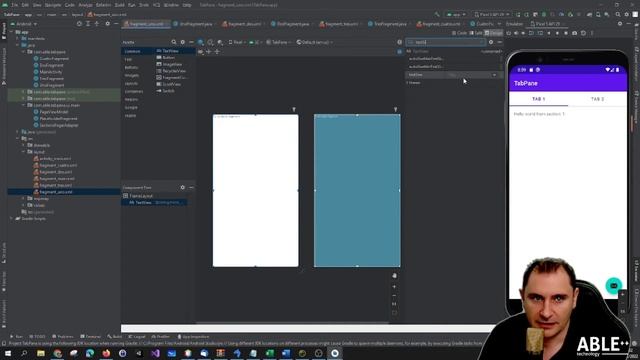640x360 pixels.
Task: Zoom in on the design surface
Action: click(x=394, y=287)
